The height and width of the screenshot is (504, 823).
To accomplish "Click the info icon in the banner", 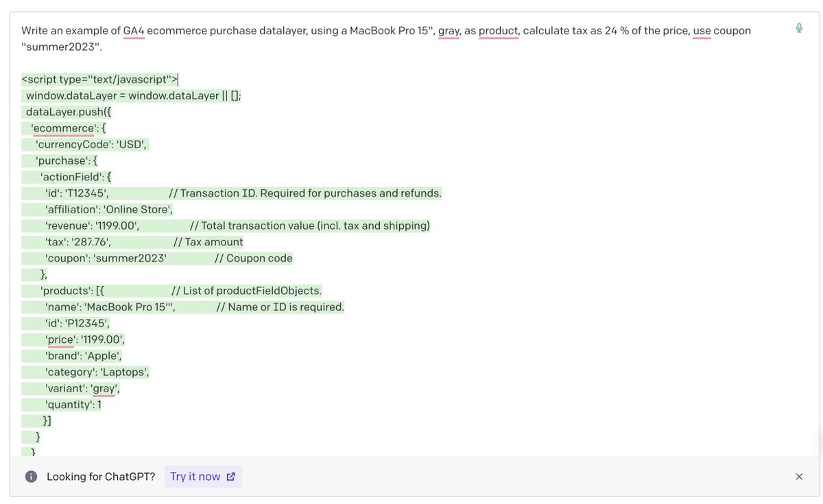I will click(x=31, y=477).
